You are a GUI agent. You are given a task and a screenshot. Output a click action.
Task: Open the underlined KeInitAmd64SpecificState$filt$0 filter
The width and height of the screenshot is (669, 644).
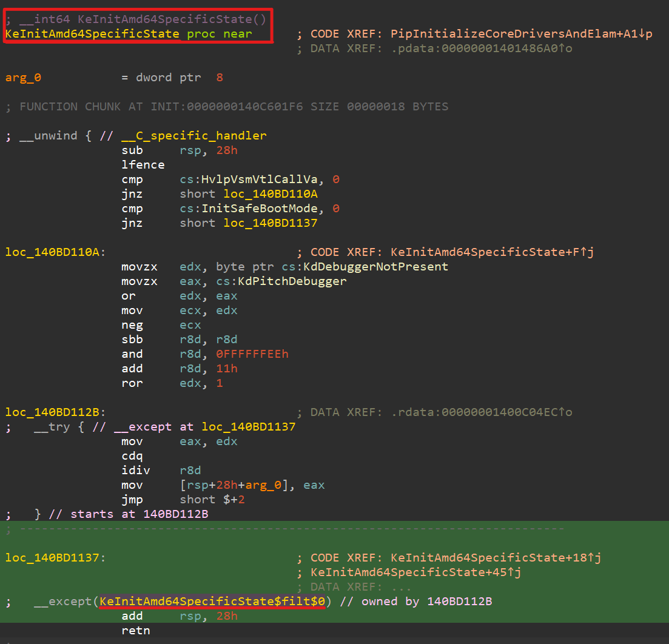pyautogui.click(x=212, y=602)
